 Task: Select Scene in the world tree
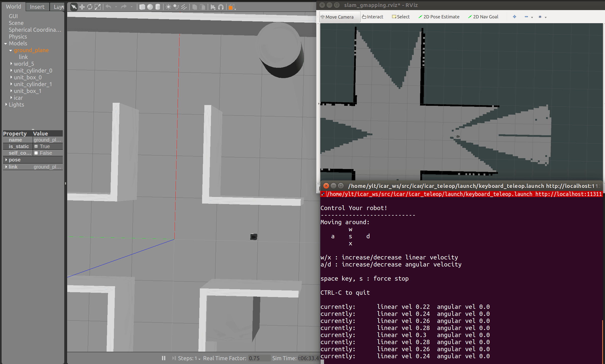(16, 23)
